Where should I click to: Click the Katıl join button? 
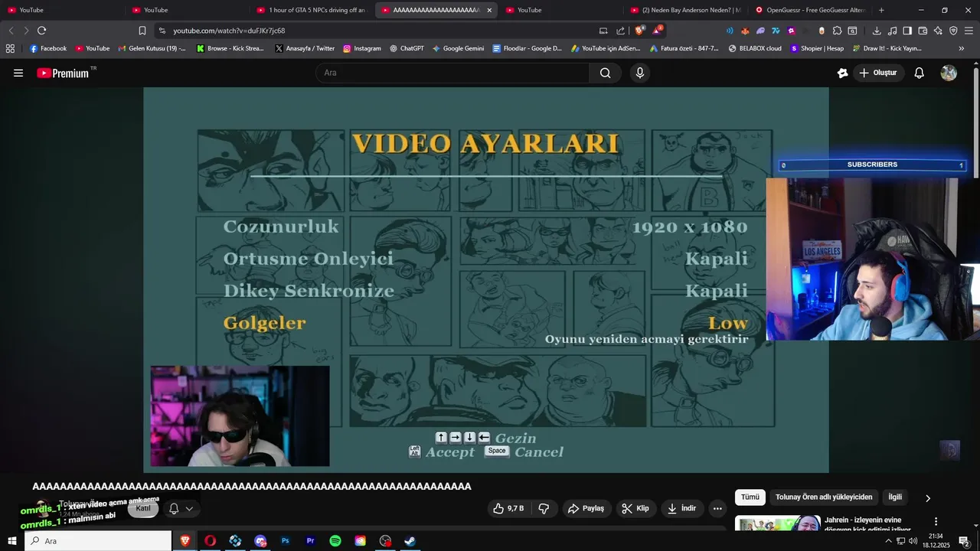(143, 508)
